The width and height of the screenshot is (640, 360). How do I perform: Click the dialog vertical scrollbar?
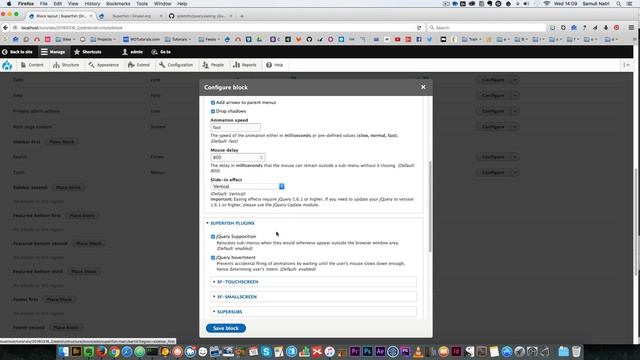tap(429, 206)
